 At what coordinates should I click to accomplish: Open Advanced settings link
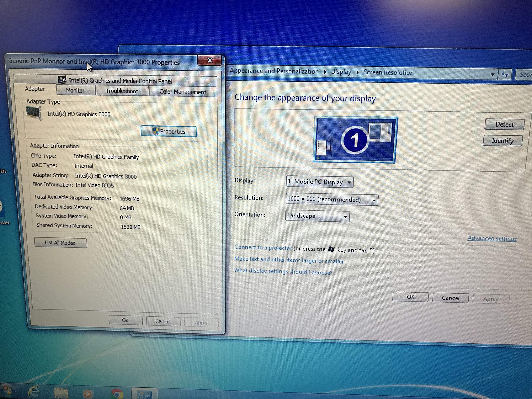pyautogui.click(x=492, y=238)
